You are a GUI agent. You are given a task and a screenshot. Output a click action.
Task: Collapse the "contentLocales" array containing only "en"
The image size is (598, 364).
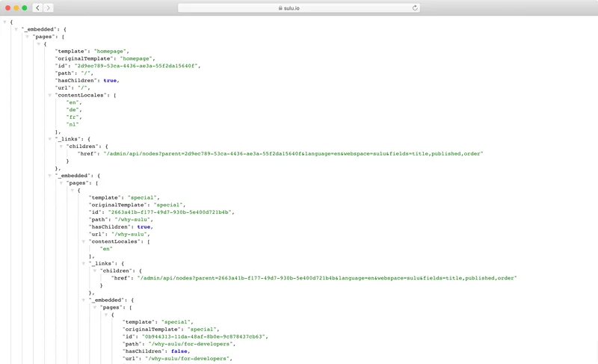click(x=84, y=241)
